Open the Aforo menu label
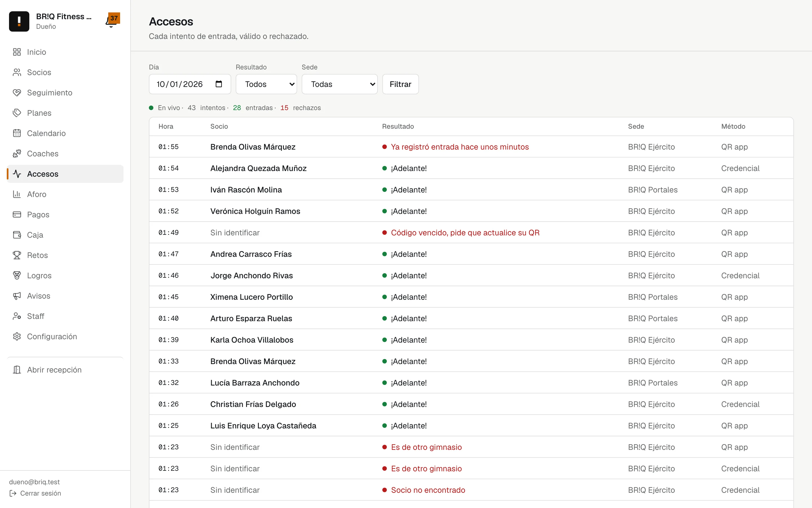Image resolution: width=812 pixels, height=508 pixels. pos(37,194)
